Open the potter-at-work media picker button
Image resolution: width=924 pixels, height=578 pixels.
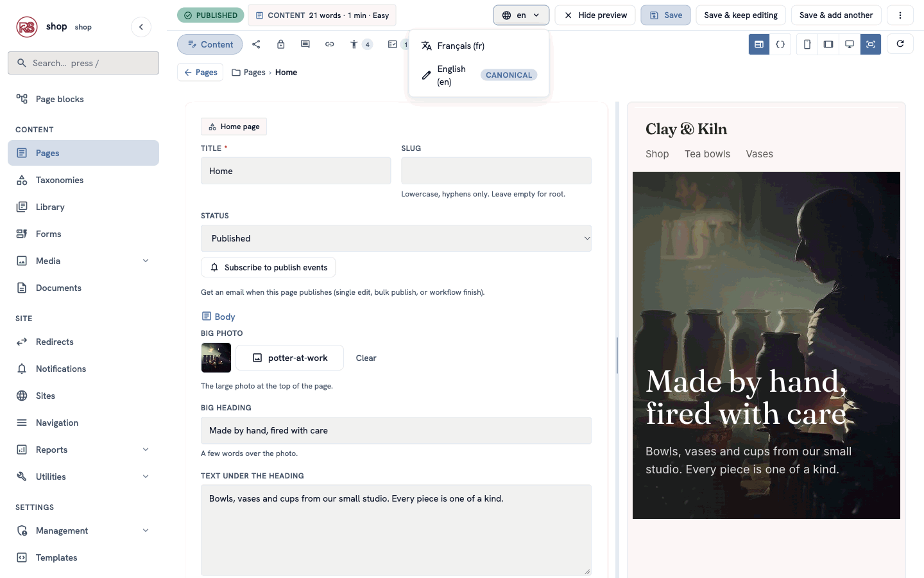point(289,358)
